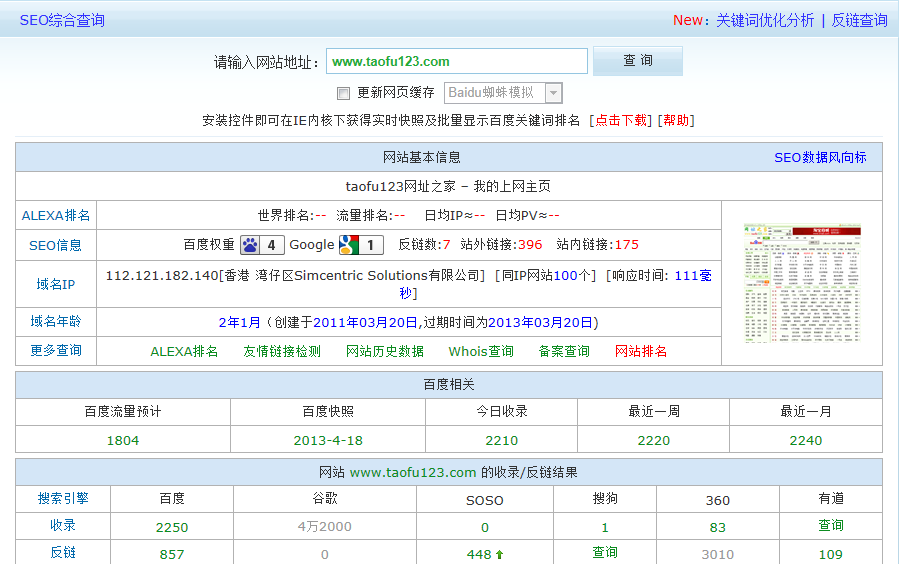Click 有道 反链 value 109
Screen dimensions: 899x564
[x=831, y=554]
